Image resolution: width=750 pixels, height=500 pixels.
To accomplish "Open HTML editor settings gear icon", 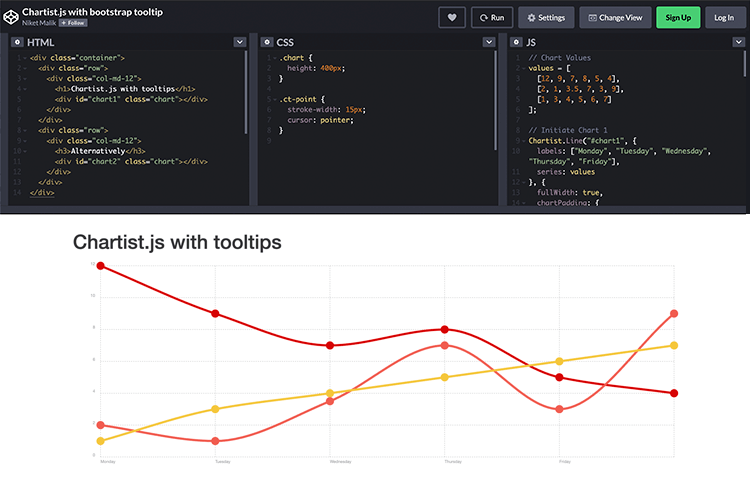I will coord(17,42).
